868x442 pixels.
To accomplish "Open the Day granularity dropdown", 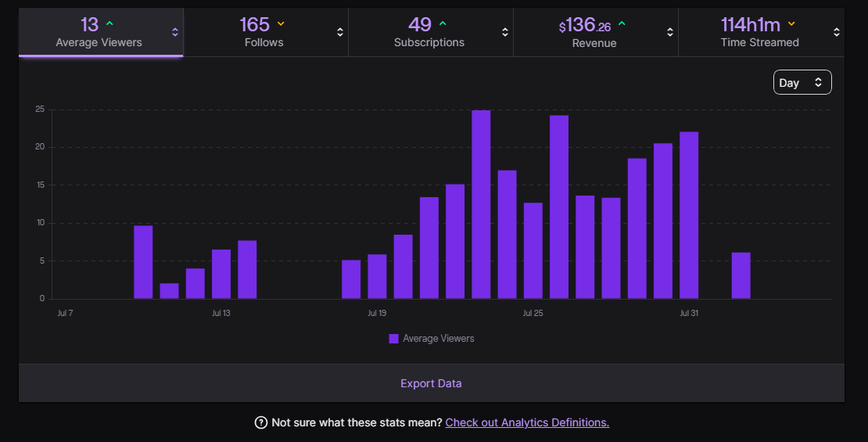I will click(802, 82).
